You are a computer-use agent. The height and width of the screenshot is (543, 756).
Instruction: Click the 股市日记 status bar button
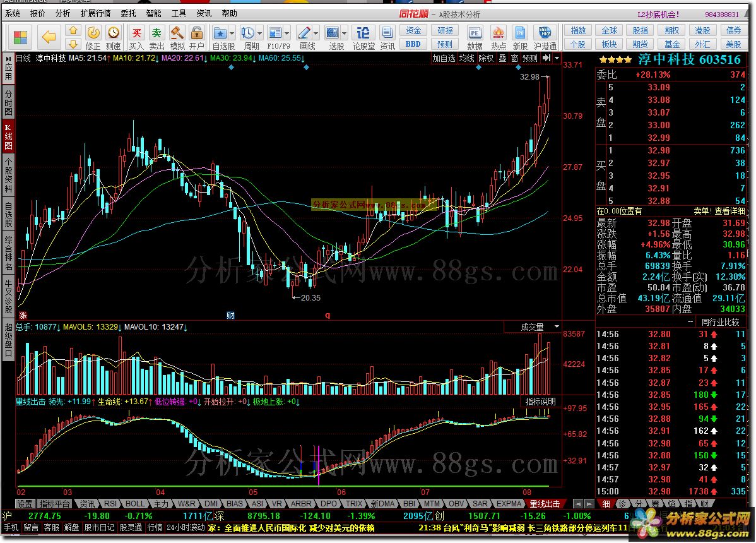(99, 528)
